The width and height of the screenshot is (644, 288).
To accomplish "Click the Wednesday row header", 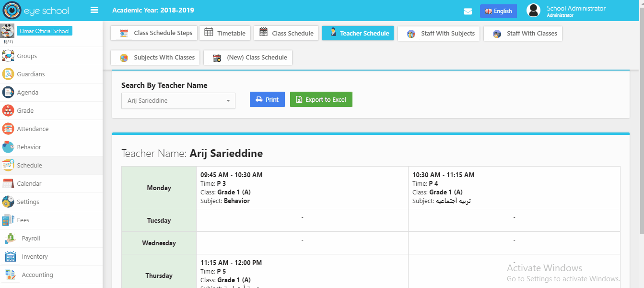I will 159,243.
